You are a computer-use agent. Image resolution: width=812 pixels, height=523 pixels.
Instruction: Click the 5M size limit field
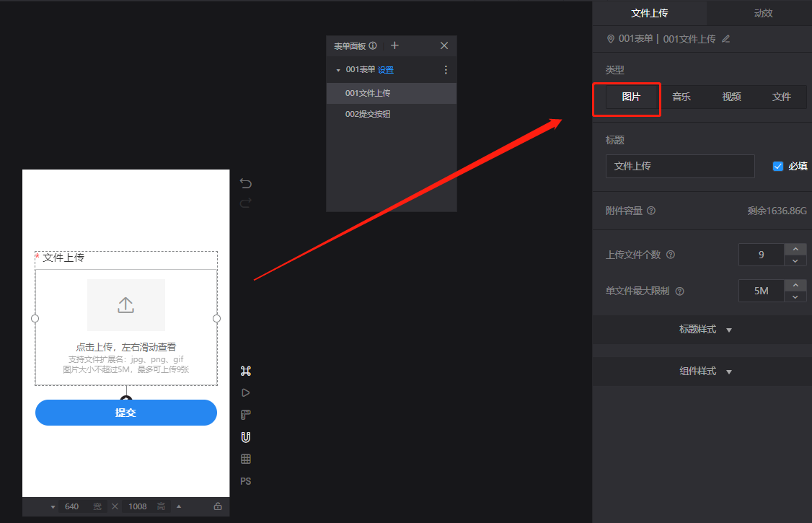(762, 291)
